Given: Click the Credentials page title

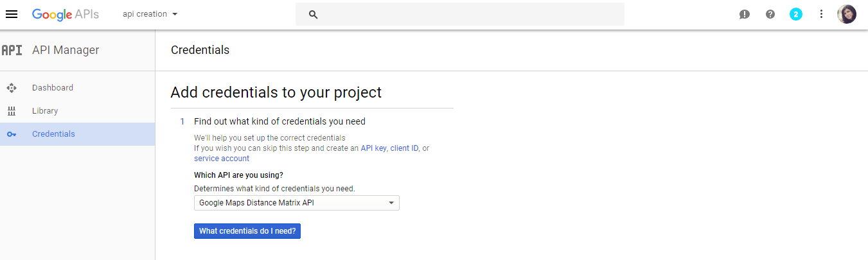Looking at the screenshot, I should click(200, 50).
